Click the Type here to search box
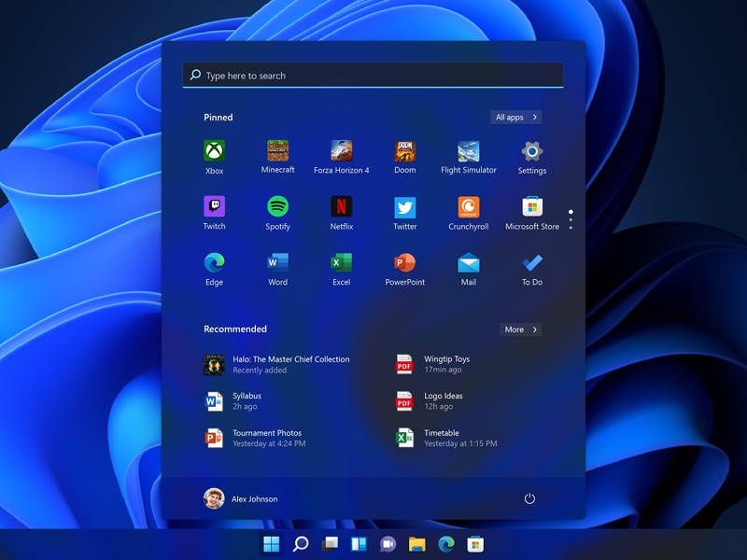 pyautogui.click(x=373, y=76)
